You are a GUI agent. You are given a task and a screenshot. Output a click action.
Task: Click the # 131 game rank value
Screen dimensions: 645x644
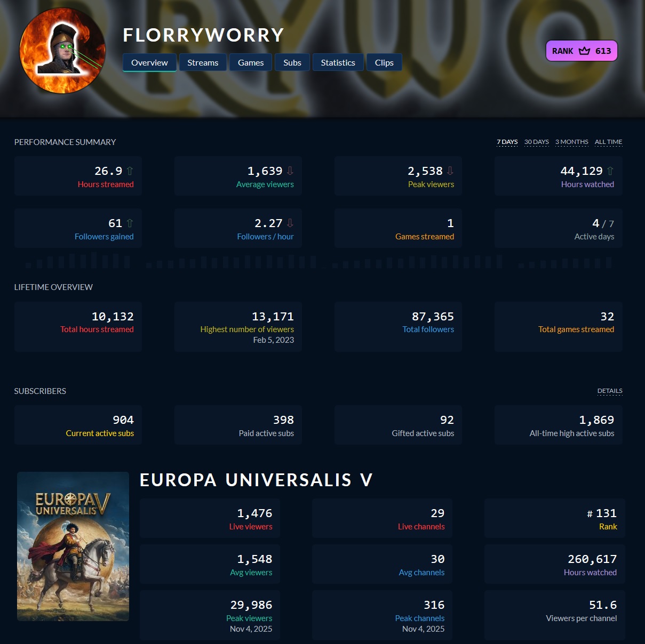(x=602, y=513)
